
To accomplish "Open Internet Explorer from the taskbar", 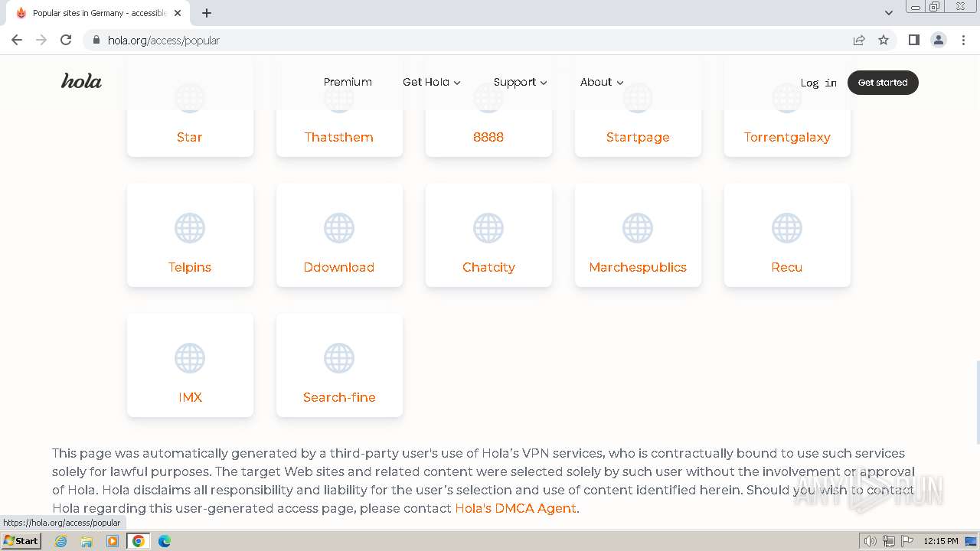I will point(61,541).
